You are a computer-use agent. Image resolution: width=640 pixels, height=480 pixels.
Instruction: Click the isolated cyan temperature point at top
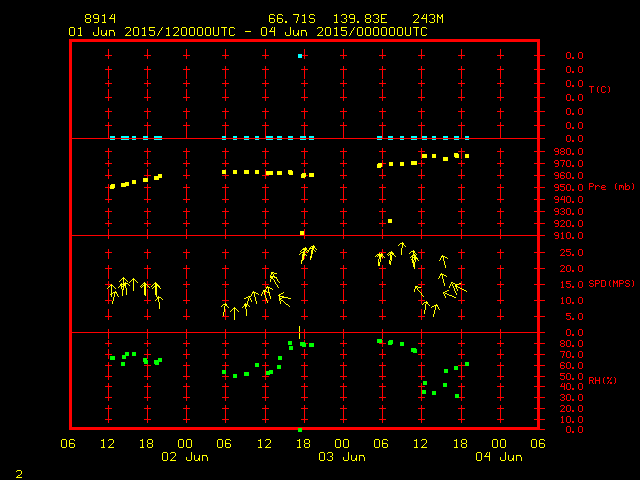300,56
